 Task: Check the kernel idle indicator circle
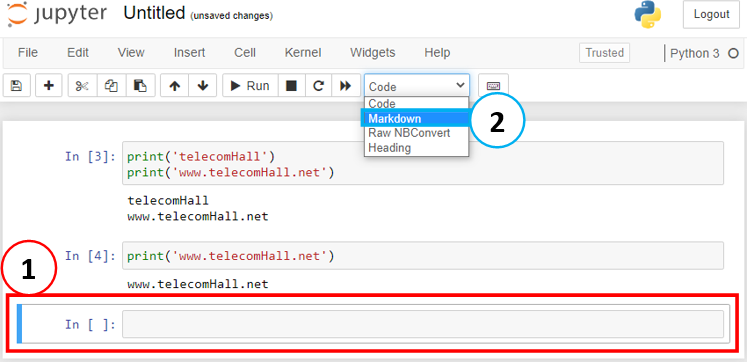tap(733, 53)
